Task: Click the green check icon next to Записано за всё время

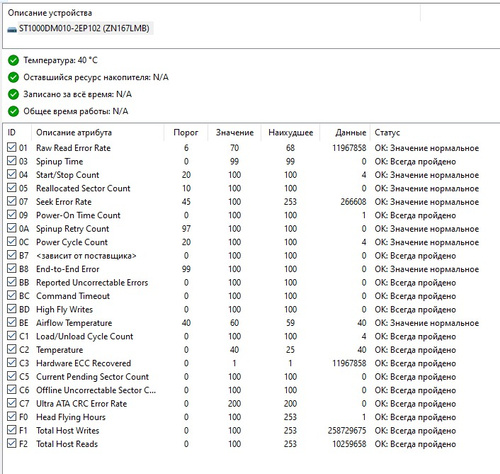Action: pyautogui.click(x=13, y=94)
